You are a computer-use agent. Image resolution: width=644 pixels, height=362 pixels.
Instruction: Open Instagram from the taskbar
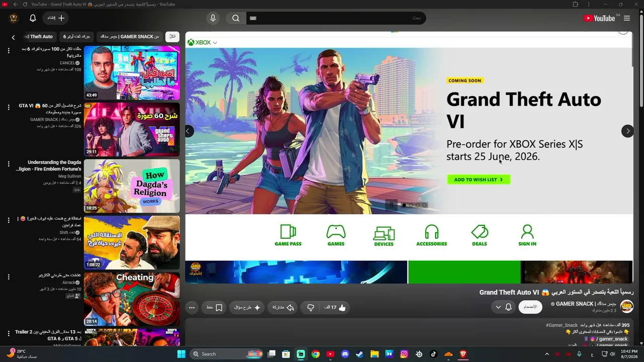(404, 354)
